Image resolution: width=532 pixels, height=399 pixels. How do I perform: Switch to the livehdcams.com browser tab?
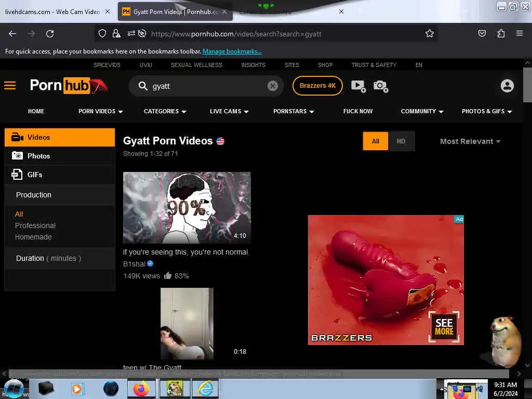[x=52, y=12]
